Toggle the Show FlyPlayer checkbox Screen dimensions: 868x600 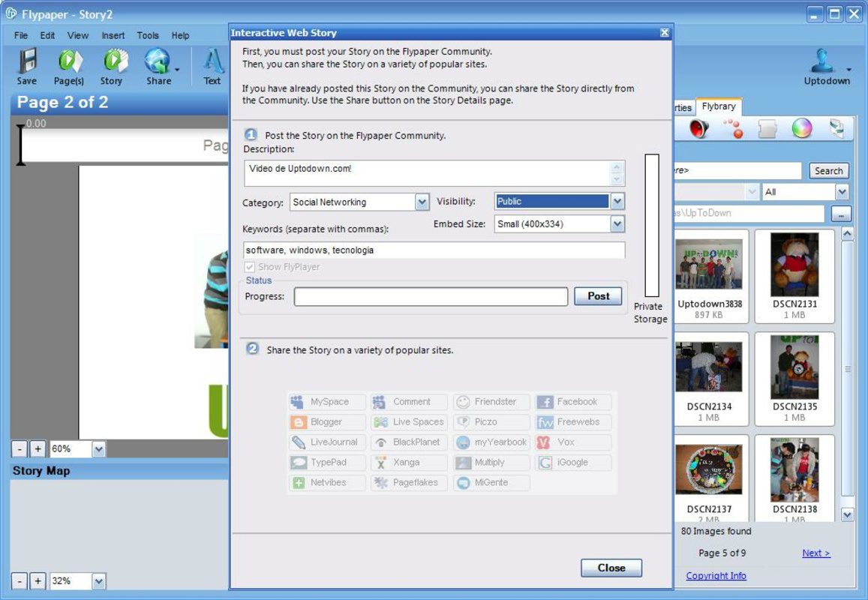250,267
